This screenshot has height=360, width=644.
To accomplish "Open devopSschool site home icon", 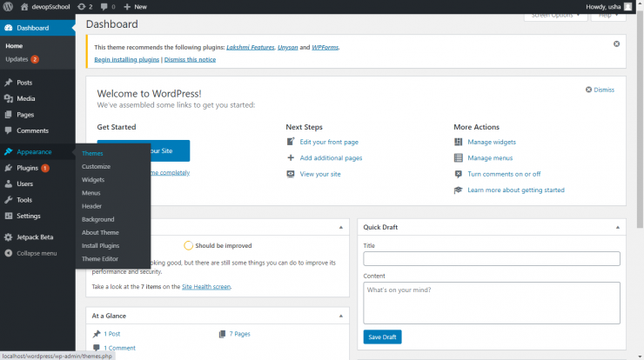I will click(24, 7).
